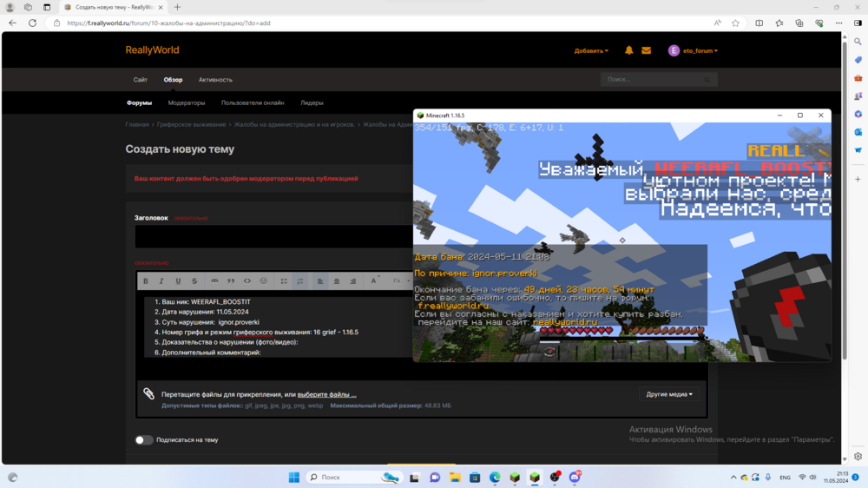Insert a code block in editor
This screenshot has height=488, width=868.
[247, 280]
